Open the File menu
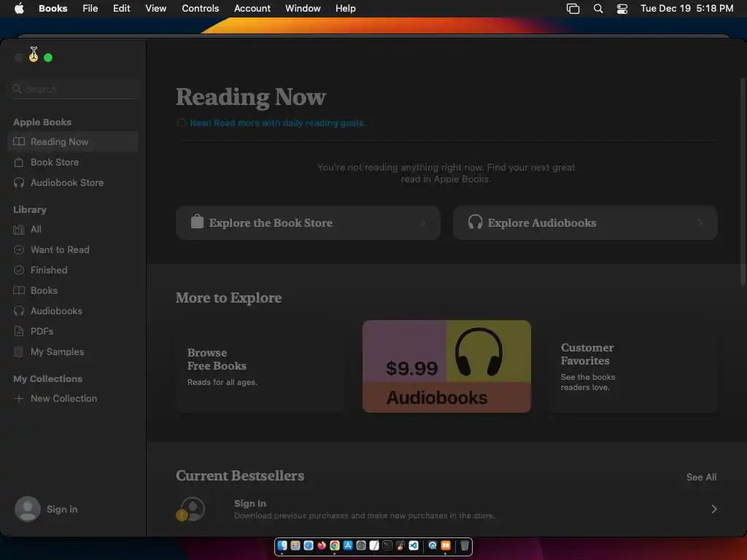This screenshot has height=560, width=747. pyautogui.click(x=90, y=9)
